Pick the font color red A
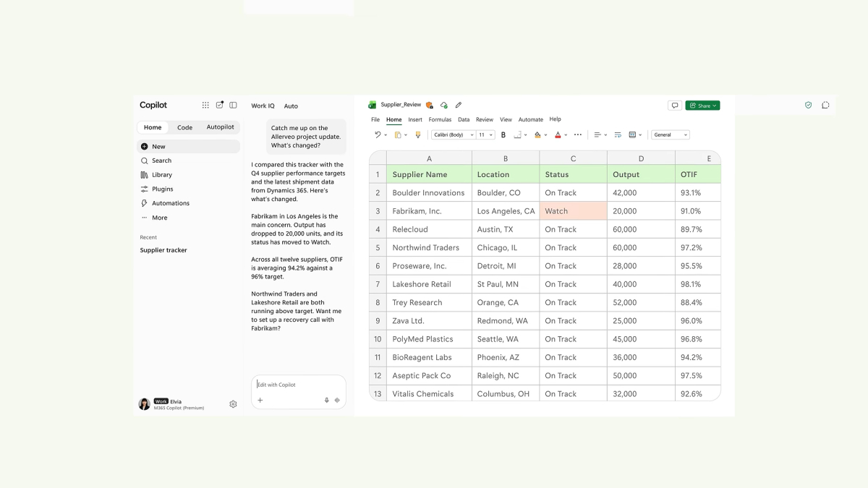The width and height of the screenshot is (868, 488). 558,134
